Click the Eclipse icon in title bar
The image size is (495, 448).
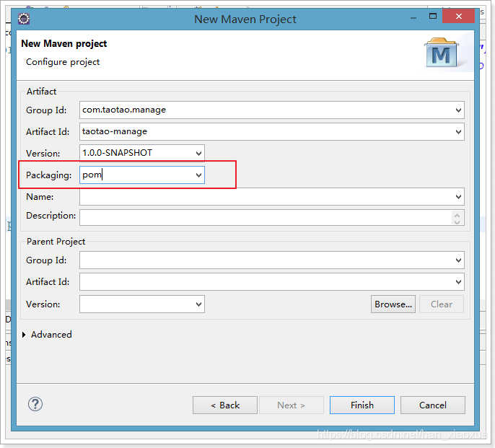(x=24, y=19)
